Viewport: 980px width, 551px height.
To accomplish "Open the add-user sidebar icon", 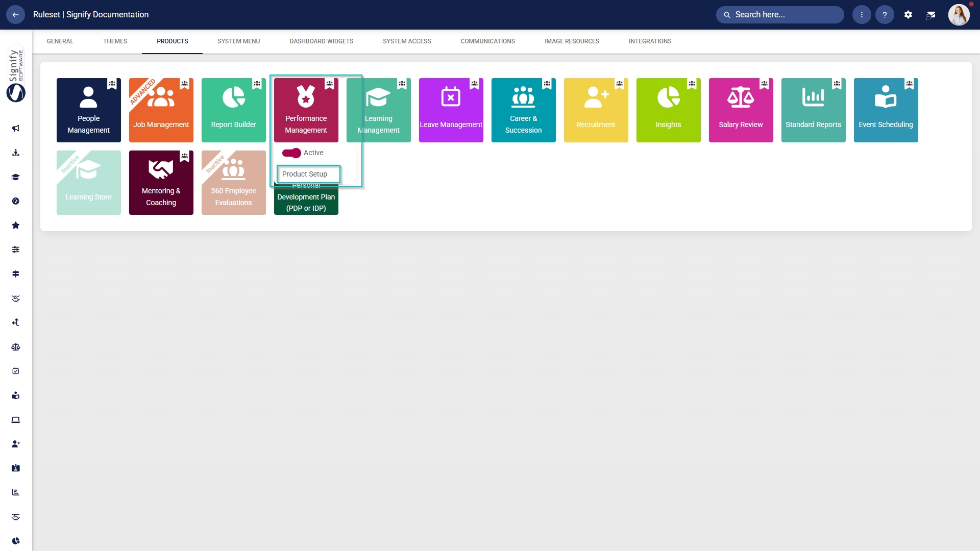I will 16,444.
